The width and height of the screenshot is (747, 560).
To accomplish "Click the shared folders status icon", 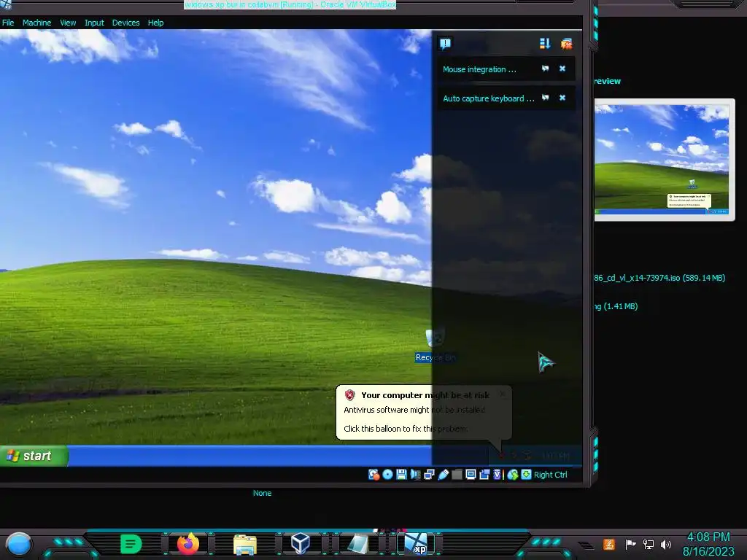I will pos(457,474).
